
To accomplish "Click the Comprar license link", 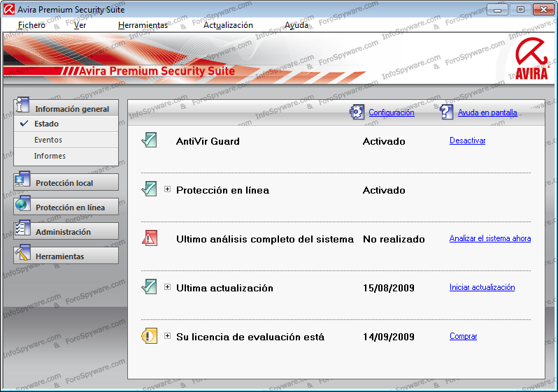I will click(463, 336).
